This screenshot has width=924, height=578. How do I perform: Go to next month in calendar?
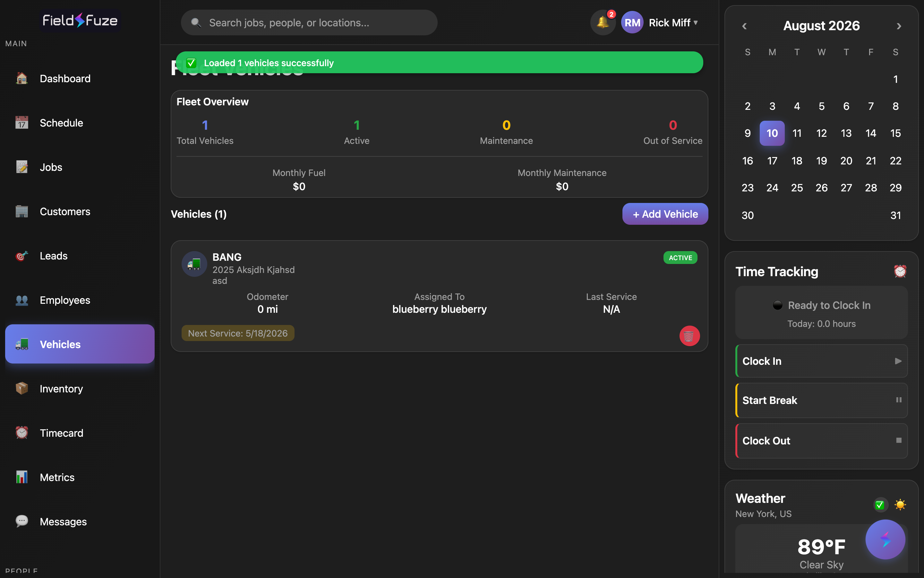tap(899, 26)
